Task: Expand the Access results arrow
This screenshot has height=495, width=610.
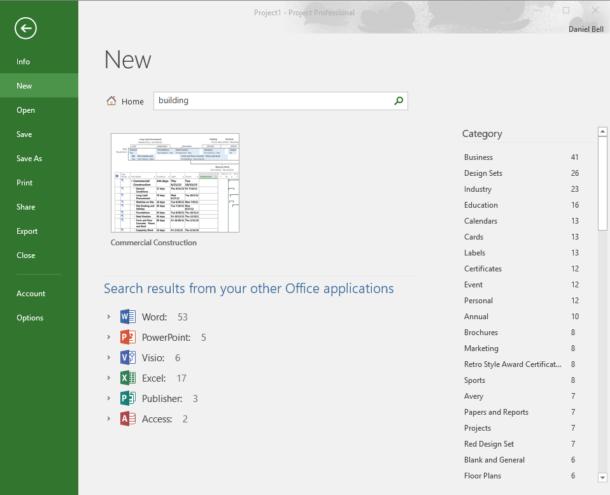Action: [x=109, y=419]
